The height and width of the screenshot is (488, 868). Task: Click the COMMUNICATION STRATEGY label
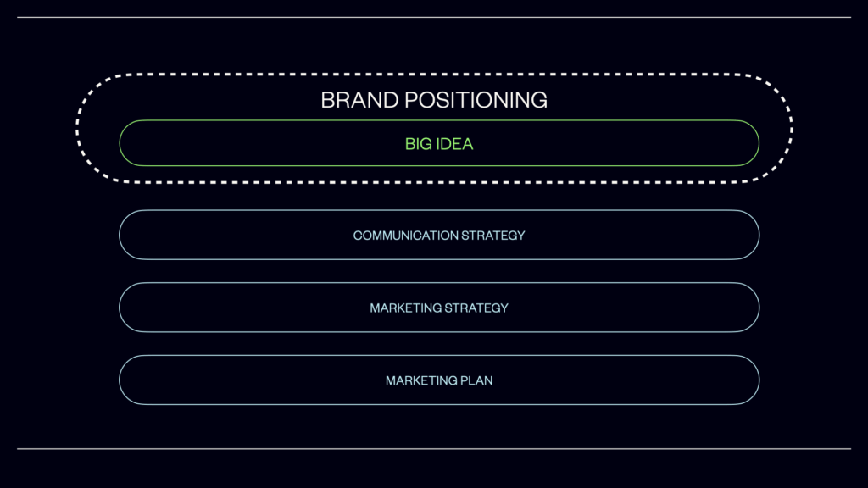(x=439, y=236)
